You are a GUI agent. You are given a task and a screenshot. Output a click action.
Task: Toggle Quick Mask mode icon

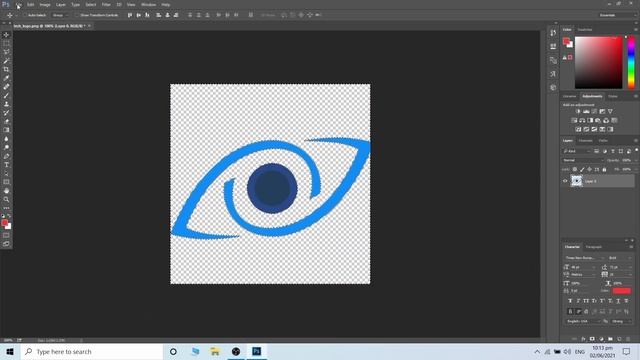(x=6, y=236)
